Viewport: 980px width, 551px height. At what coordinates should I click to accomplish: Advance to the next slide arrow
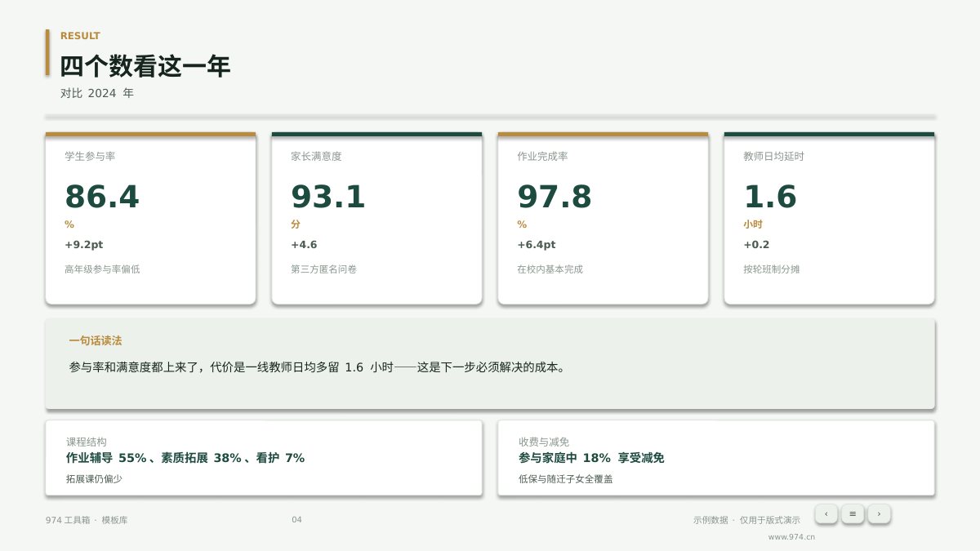tap(879, 513)
